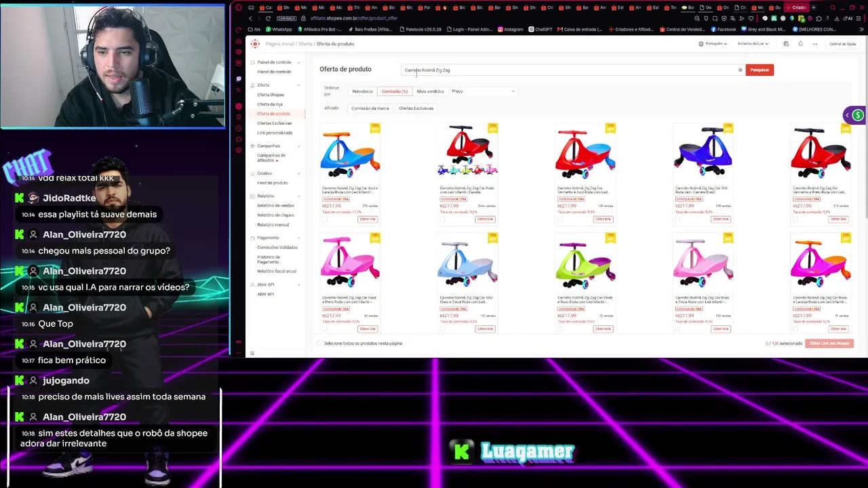
Task: Tick the checkbox on the Verde e Roxo car
Action: coord(560,329)
